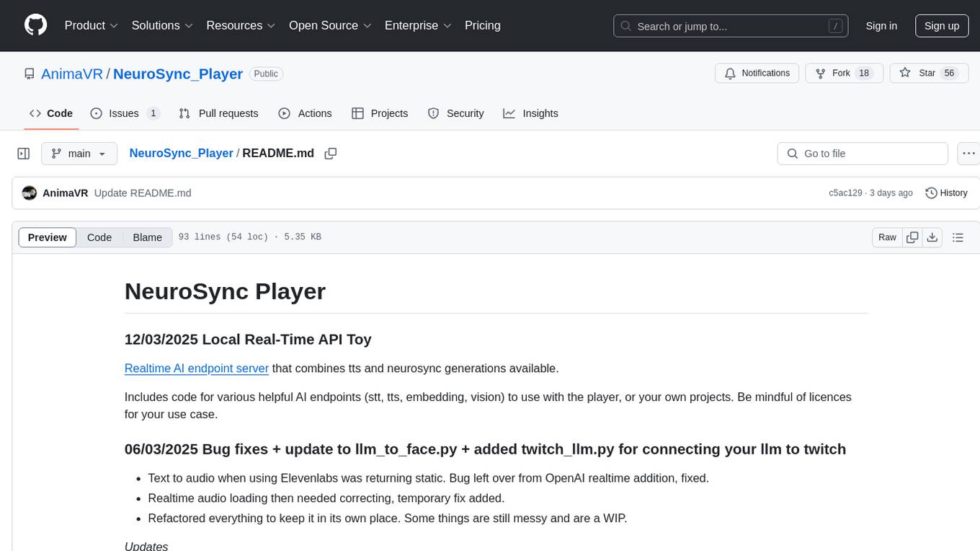Screen dimensions: 980x551
Task: Open the GitHub home logo
Action: (35, 25)
